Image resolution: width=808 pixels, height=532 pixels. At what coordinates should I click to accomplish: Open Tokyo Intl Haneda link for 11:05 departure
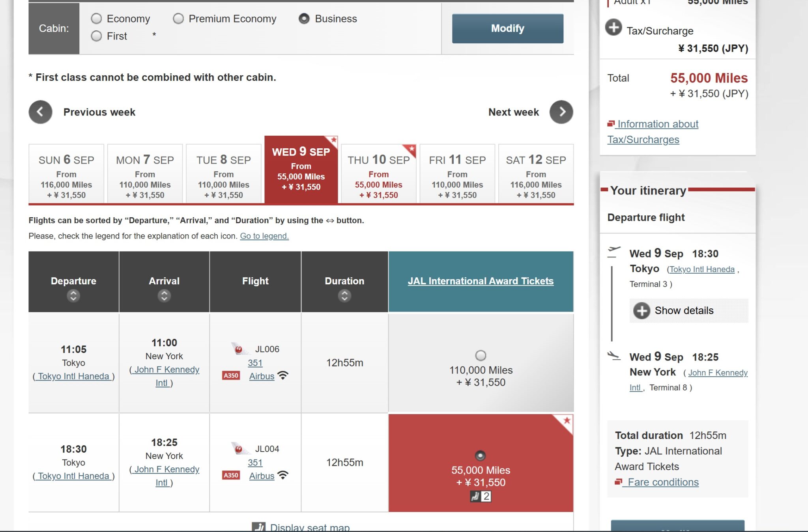[x=73, y=376]
